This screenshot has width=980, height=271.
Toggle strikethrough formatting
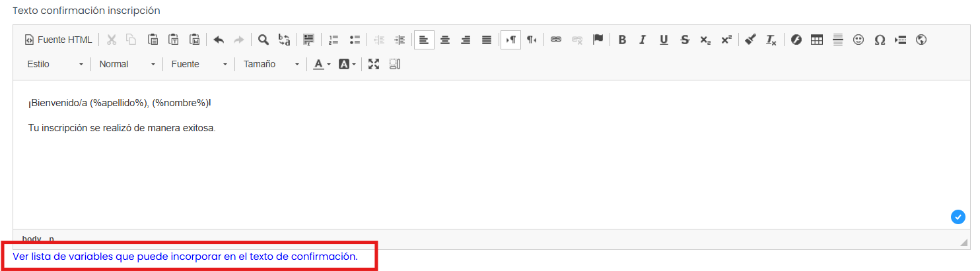[x=685, y=40]
